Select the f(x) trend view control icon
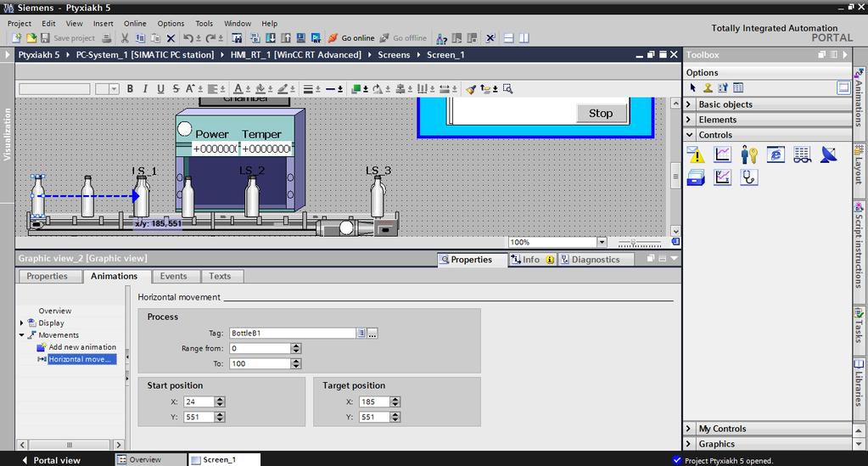Image resolution: width=868 pixels, height=466 pixels. point(722,177)
